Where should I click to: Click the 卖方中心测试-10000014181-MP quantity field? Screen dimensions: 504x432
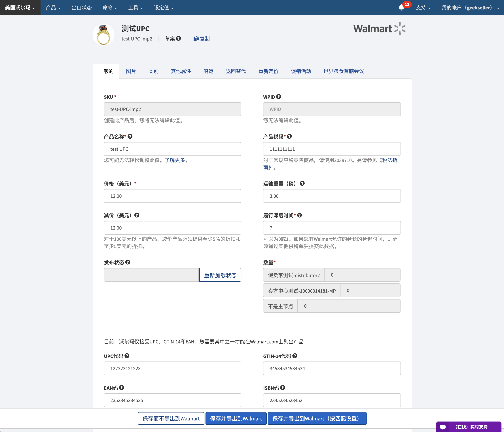point(370,290)
